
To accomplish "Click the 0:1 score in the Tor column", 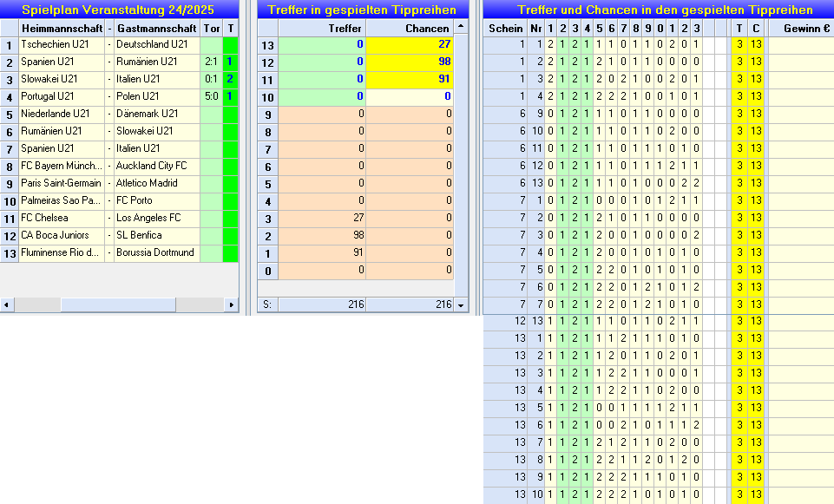I will 212,79.
